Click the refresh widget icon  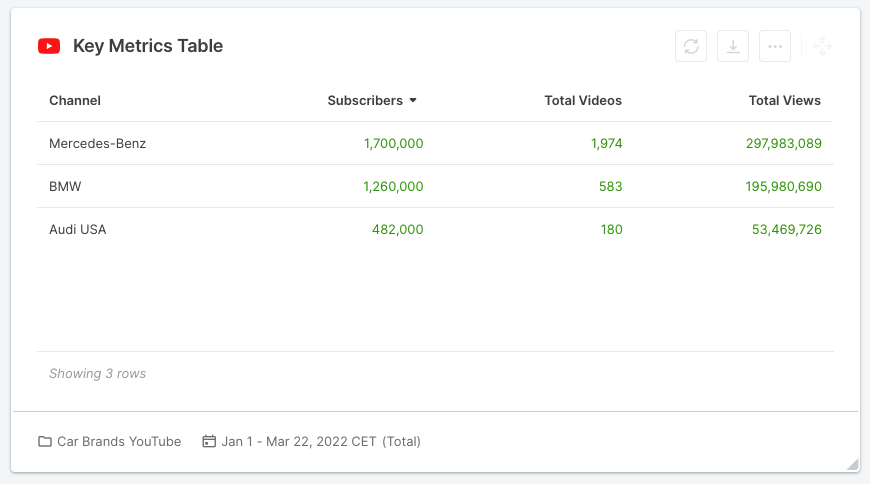click(691, 46)
